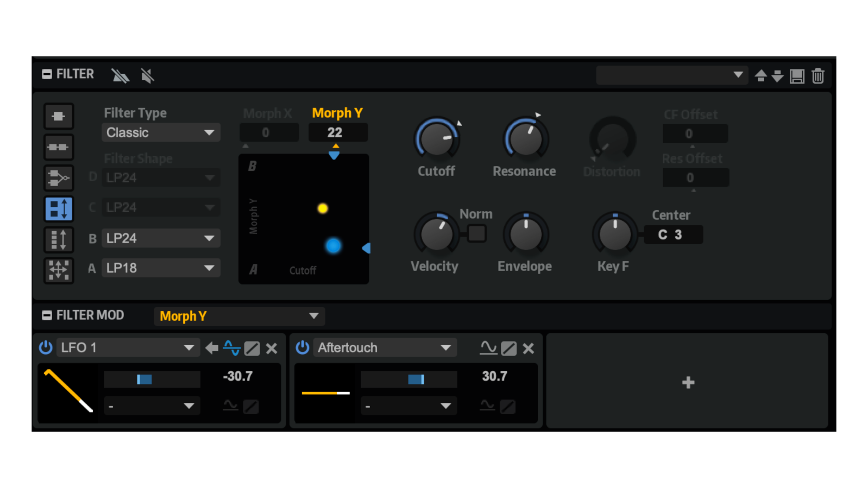Toggle the LFO 1 power button
Screen dimensions: 868x488
46,347
